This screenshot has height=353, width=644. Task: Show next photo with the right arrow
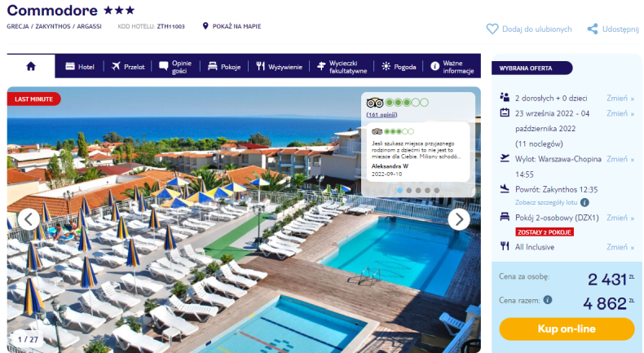coord(458,219)
